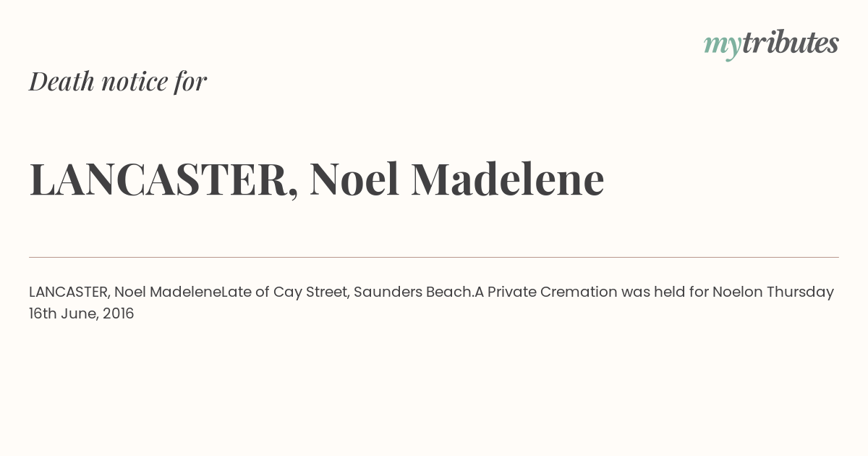The image size is (868, 456).
Task: Click "Thursday" in the notice text
Action: [800, 292]
